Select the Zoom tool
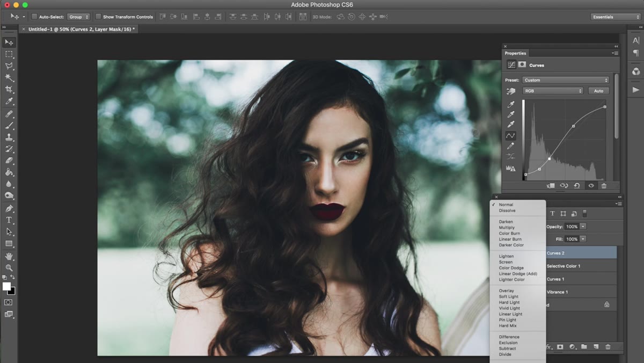Viewport: 644px width, 363px height. pos(9,267)
